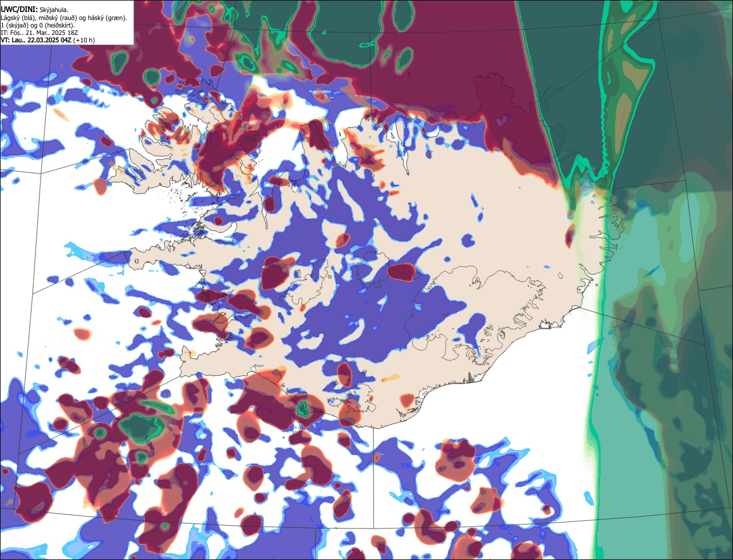Image resolution: width=733 pixels, height=560 pixels.
Task: Click the legend text 'háský (græn)'
Action: 107,18
